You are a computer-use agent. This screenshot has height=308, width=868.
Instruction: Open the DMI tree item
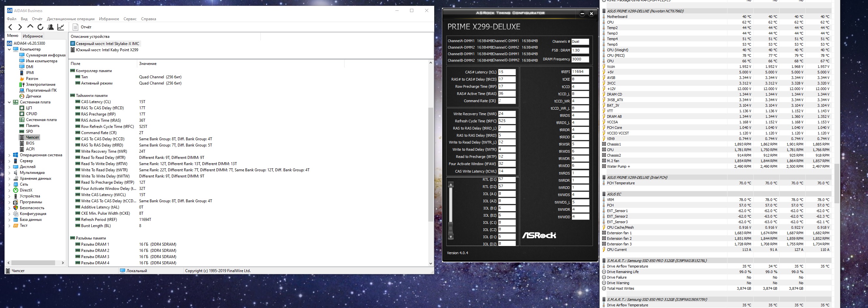(x=30, y=67)
